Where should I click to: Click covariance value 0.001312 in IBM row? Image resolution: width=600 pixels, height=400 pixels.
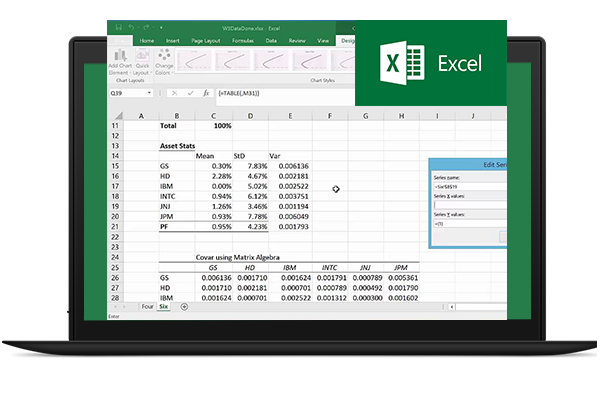[x=329, y=298]
